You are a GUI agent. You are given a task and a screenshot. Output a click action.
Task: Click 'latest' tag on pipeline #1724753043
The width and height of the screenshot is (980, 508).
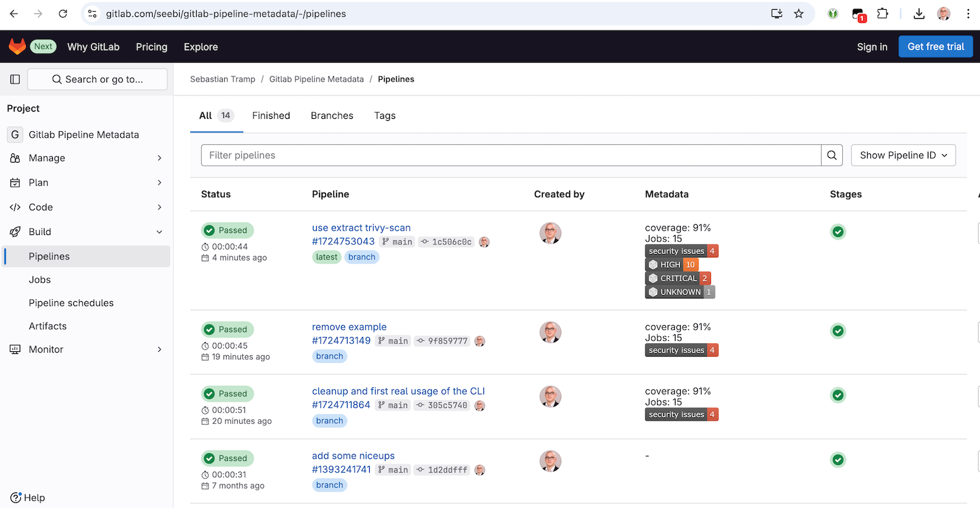pyautogui.click(x=327, y=257)
